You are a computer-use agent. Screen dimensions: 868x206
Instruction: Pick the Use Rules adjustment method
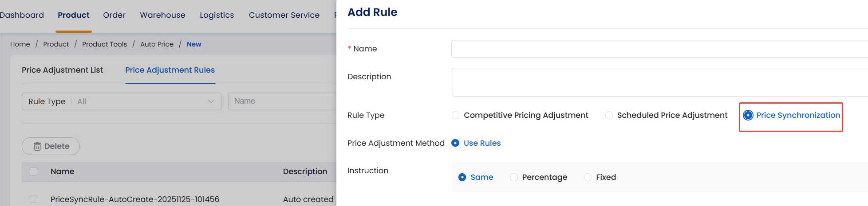(x=455, y=143)
